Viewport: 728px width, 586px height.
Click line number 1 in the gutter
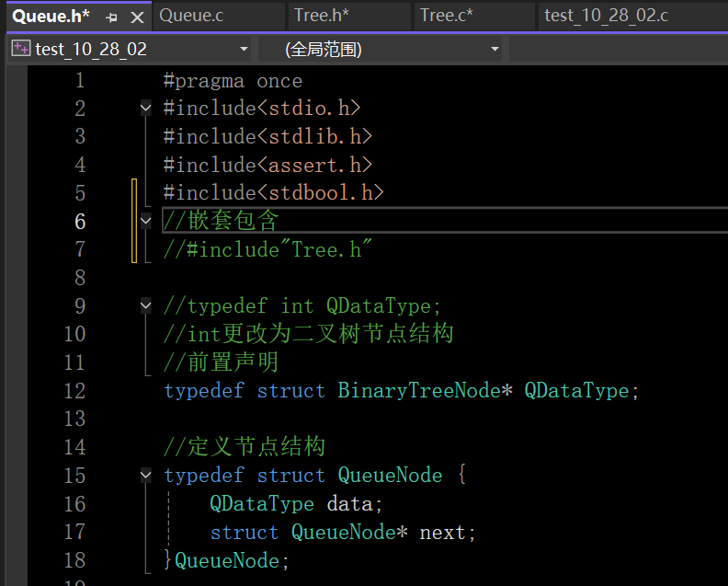[x=80, y=80]
